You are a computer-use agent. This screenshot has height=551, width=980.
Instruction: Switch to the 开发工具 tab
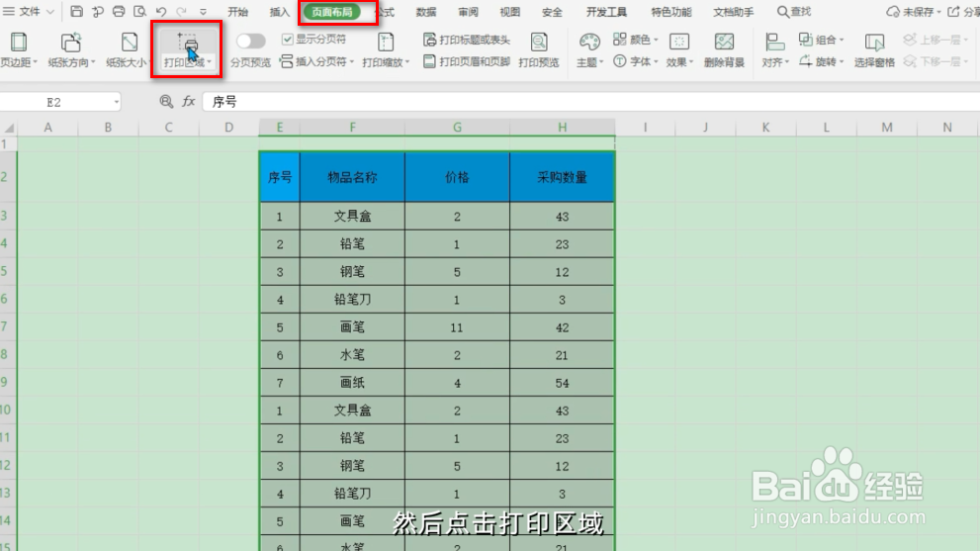tap(606, 12)
